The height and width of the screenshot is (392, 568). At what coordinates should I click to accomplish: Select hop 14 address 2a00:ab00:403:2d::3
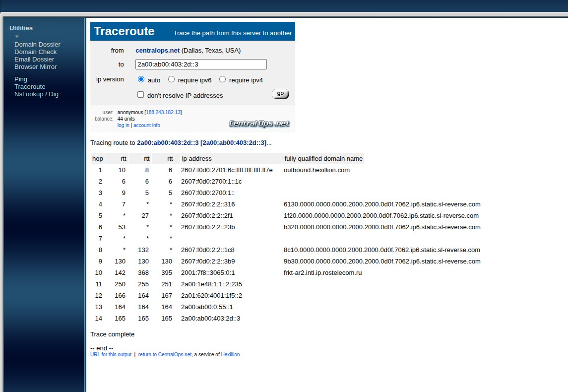click(210, 319)
